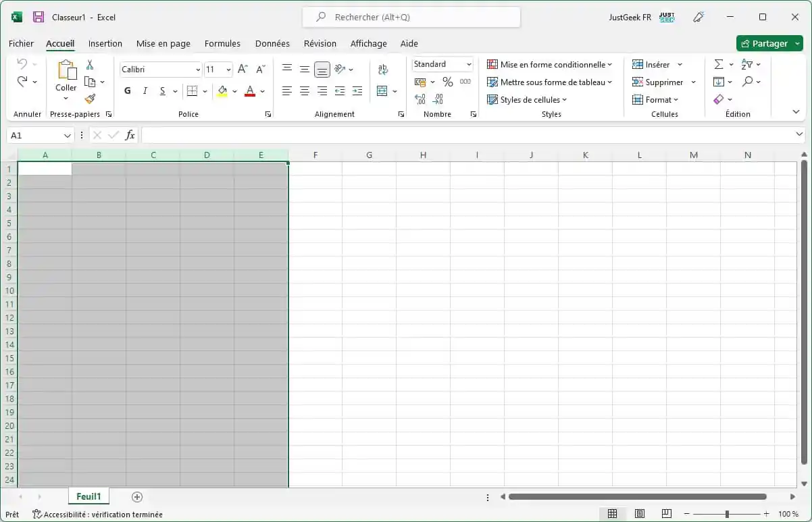
Task: Switch to the Données tab
Action: 272,43
